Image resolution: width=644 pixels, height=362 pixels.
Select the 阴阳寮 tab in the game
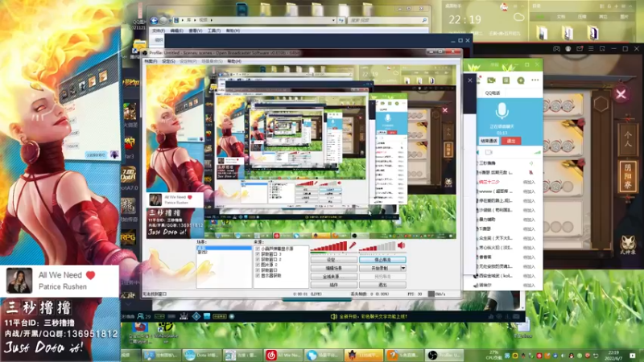(628, 176)
